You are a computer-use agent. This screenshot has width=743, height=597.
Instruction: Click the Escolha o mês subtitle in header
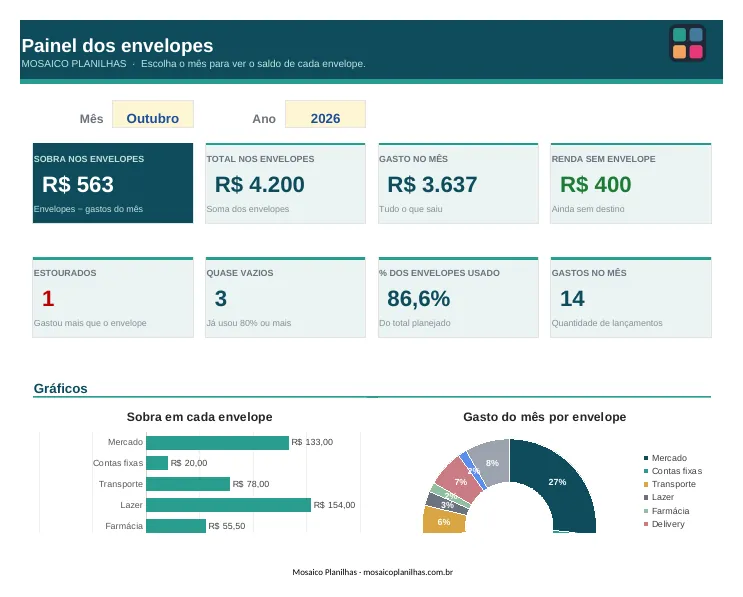tap(253, 64)
